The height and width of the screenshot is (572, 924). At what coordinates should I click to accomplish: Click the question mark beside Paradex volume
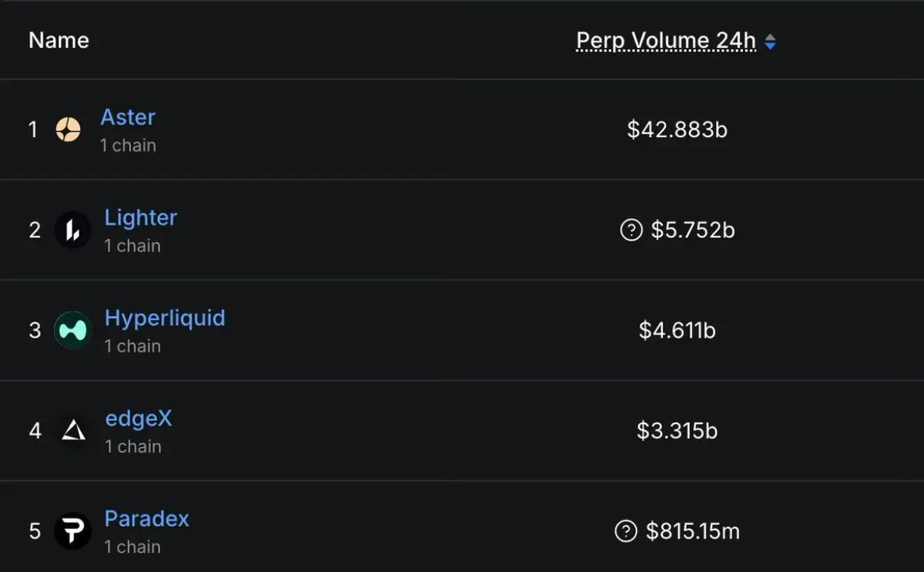(626, 531)
